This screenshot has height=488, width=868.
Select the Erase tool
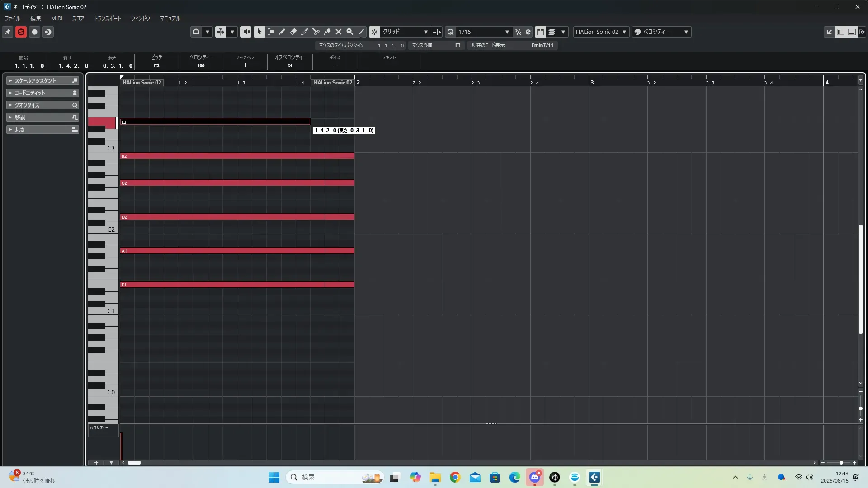click(293, 32)
